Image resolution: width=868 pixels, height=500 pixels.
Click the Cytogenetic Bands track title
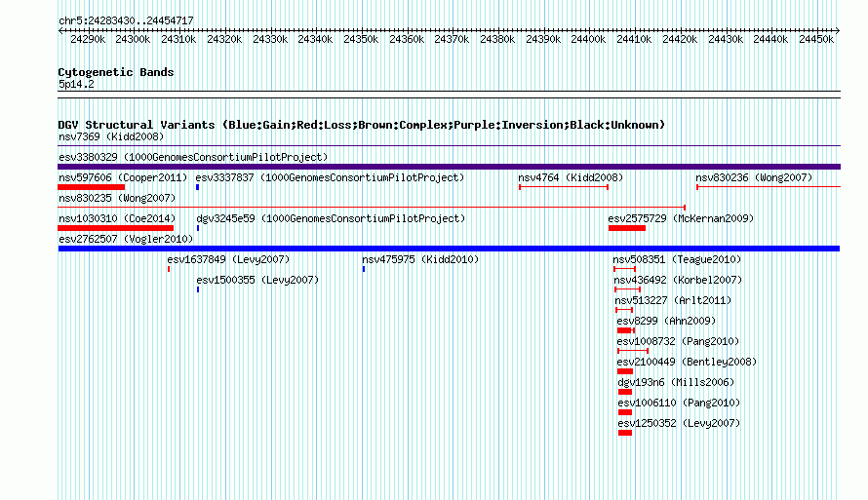pyautogui.click(x=116, y=72)
